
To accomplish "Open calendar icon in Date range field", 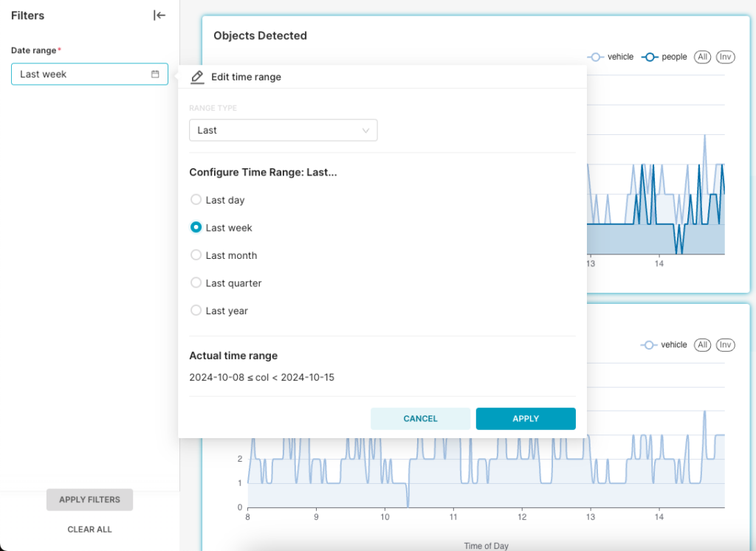I will (155, 74).
